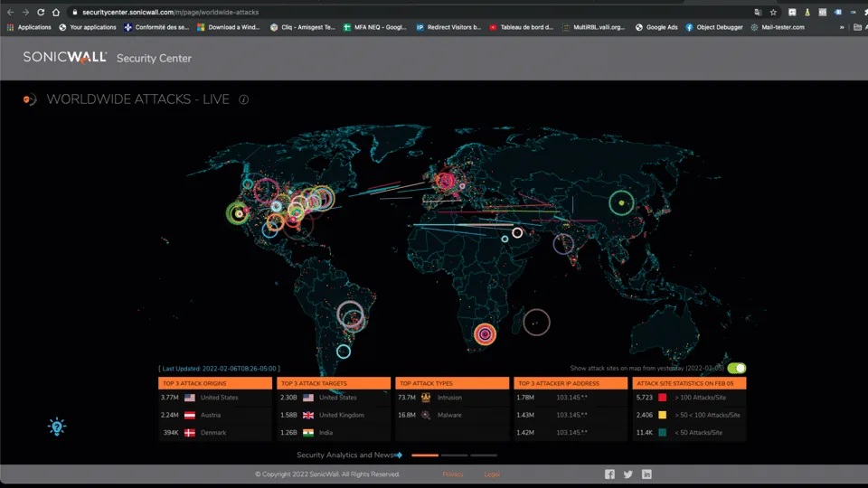The image size is (868, 488).
Task: Click the Last Updated timestamp text
Action: click(x=219, y=369)
